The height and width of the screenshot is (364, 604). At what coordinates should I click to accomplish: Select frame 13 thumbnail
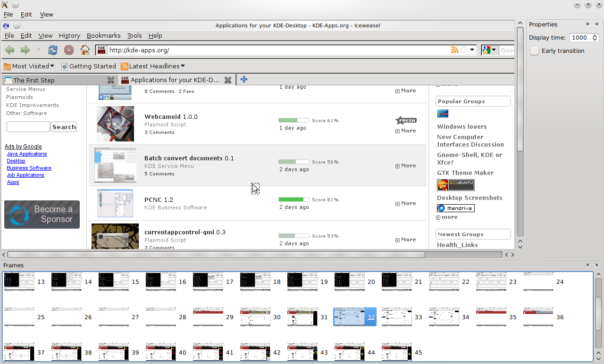coord(19,282)
